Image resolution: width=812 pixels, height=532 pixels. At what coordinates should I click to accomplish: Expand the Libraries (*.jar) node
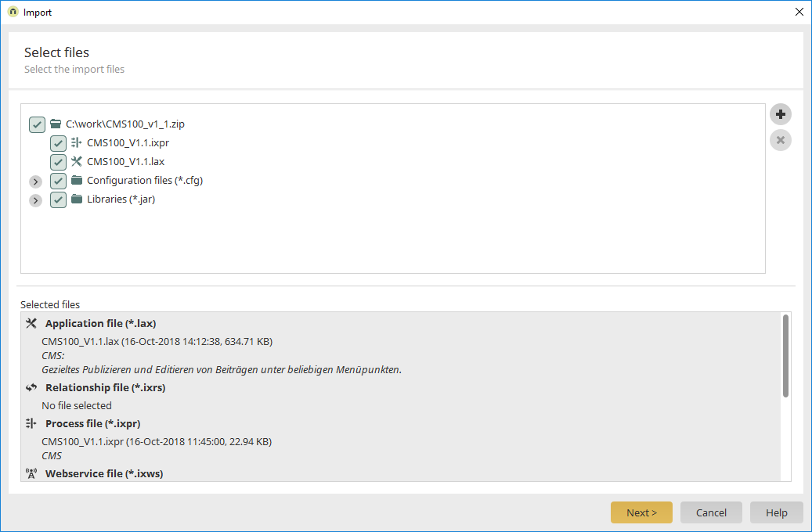tap(35, 200)
